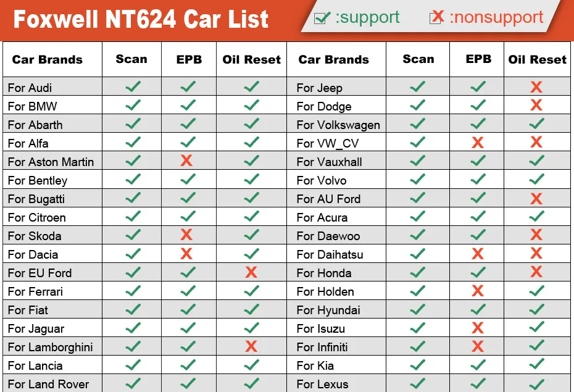Click the For Volkswagen brand label

(x=338, y=125)
